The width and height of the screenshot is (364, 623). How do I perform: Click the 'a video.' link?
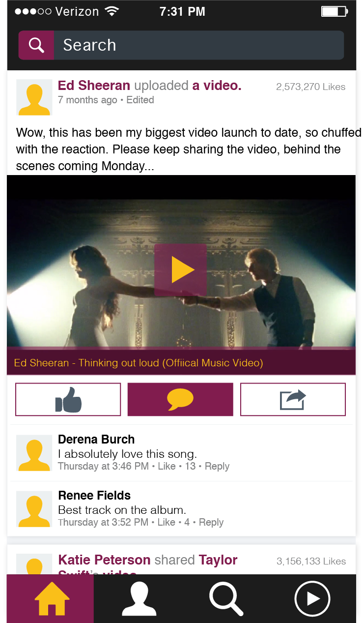pos(217,86)
